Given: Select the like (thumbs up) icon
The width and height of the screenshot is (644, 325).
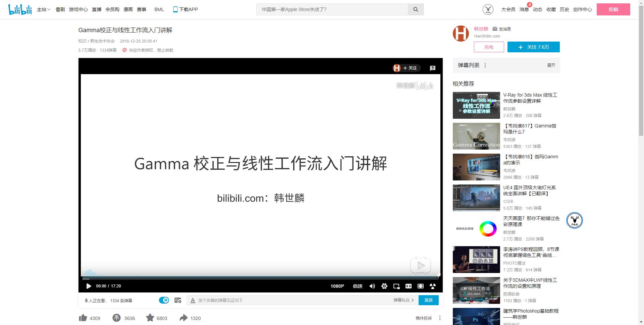Looking at the screenshot, I should click(x=83, y=318).
